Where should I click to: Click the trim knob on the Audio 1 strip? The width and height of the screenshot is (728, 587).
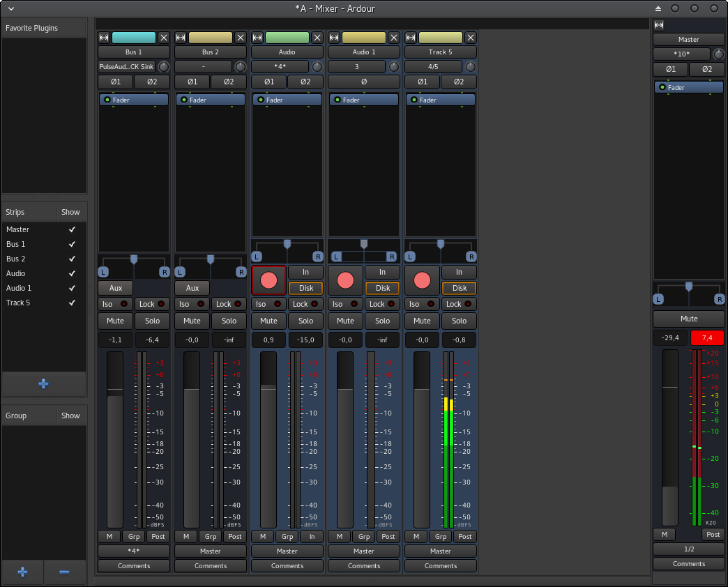[393, 67]
